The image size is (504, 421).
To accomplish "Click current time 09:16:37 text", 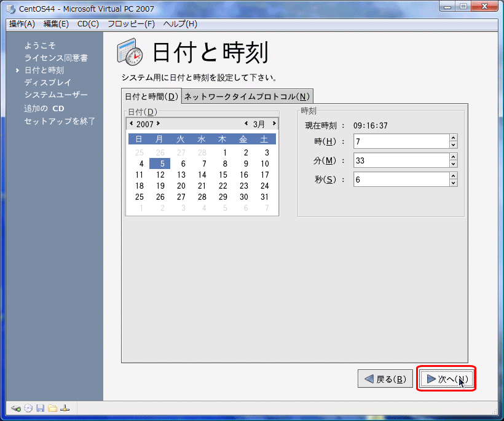I will point(371,125).
